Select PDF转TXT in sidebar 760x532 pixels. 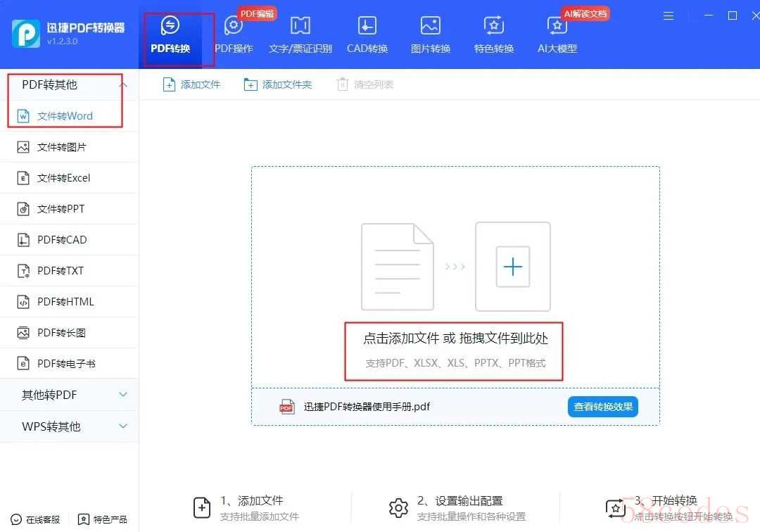(x=69, y=271)
